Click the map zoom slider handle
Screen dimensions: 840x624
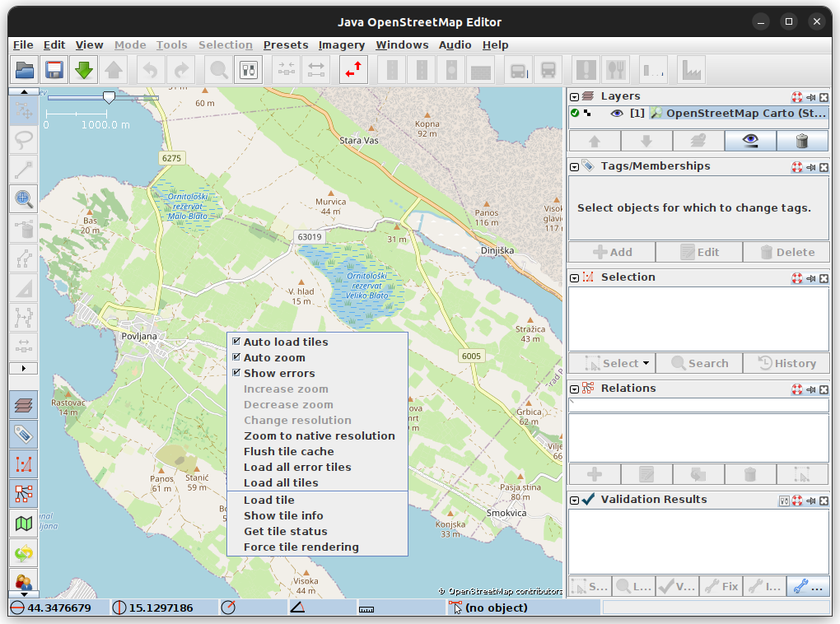[108, 97]
